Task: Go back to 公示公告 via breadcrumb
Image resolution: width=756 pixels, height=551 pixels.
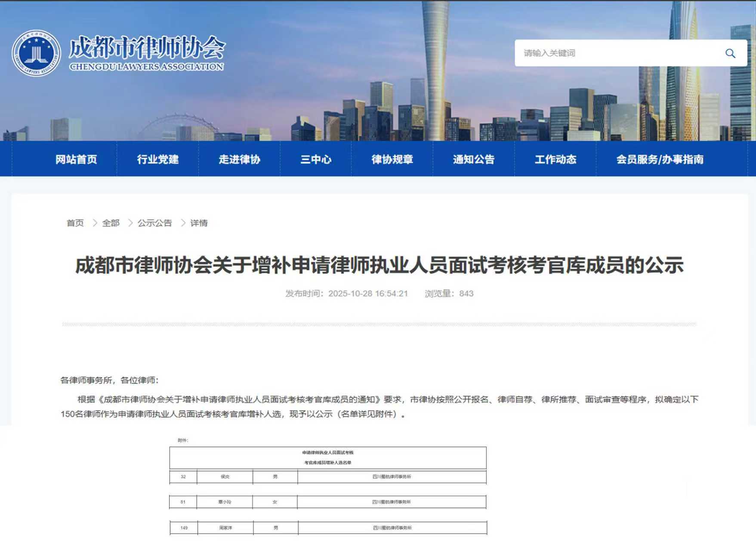Action: pos(154,223)
